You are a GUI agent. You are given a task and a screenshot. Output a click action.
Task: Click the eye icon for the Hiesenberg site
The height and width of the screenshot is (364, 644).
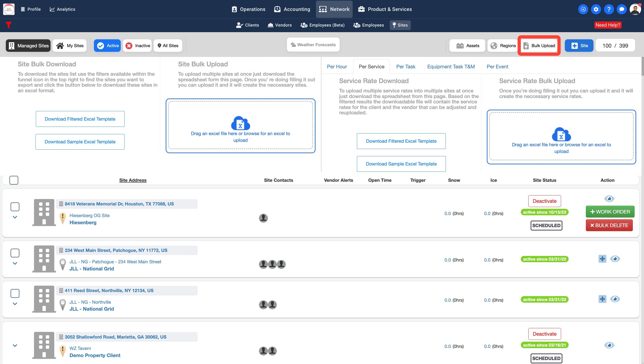pos(609,199)
